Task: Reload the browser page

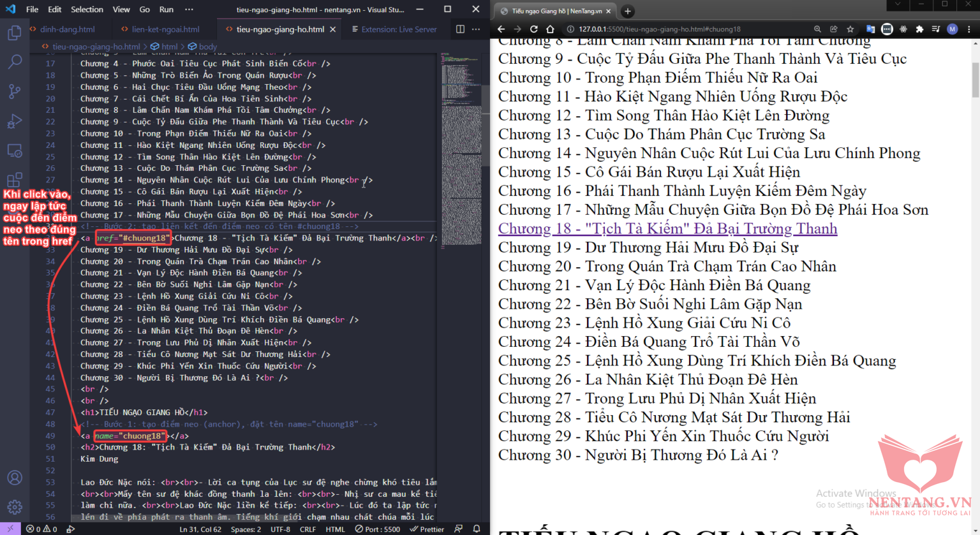Action: 533,29
